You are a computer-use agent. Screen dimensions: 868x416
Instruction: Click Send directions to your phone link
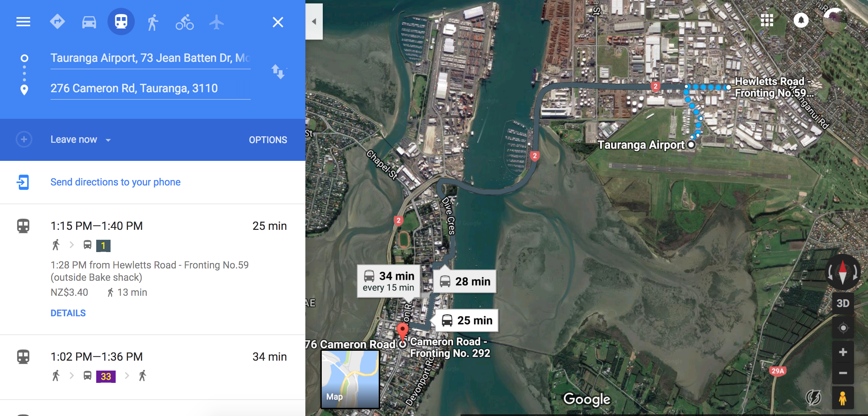point(115,182)
